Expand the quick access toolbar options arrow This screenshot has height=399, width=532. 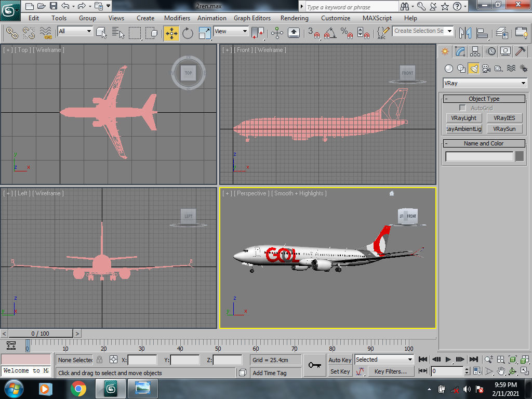(109, 6)
